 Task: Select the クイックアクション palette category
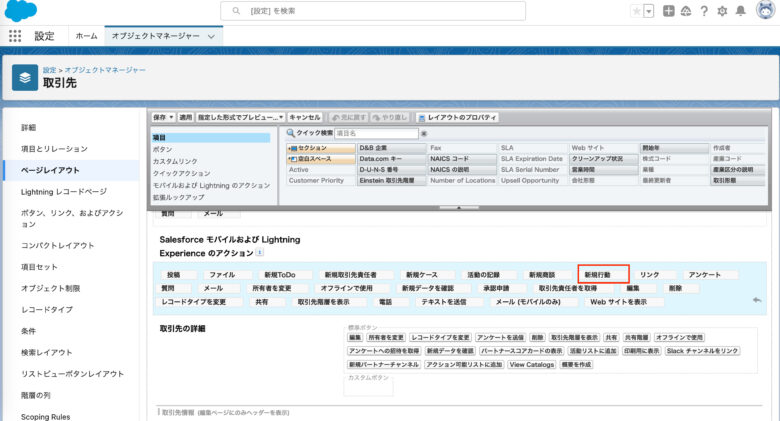(x=182, y=173)
